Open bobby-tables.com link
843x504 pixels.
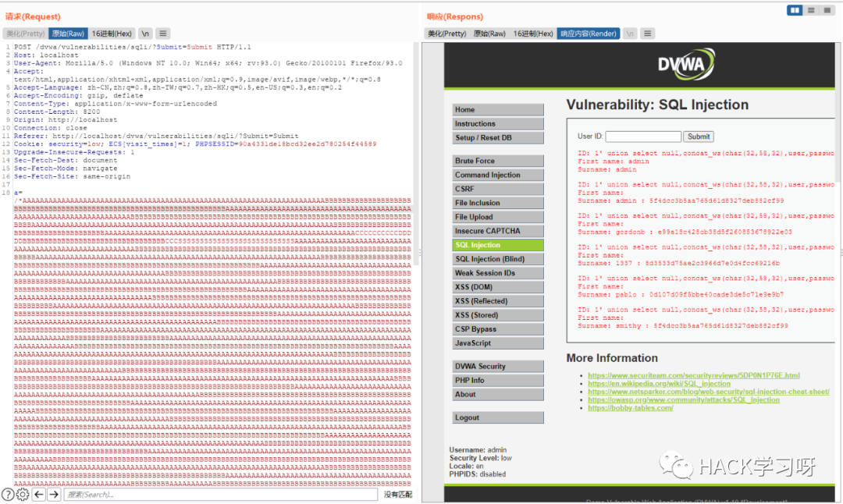(x=630, y=408)
